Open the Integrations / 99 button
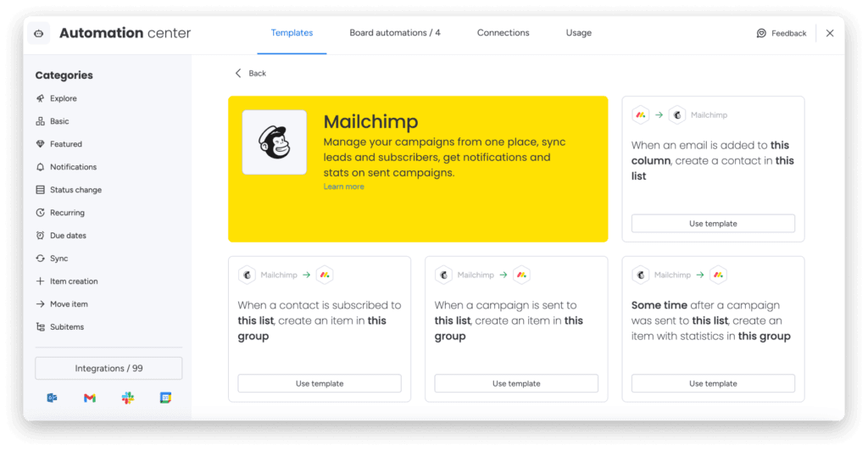 coord(108,369)
